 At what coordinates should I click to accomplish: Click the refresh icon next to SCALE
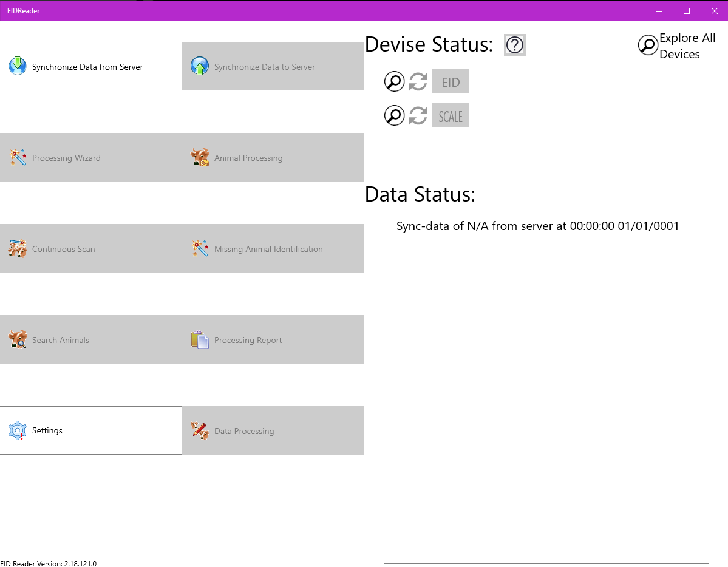[418, 115]
